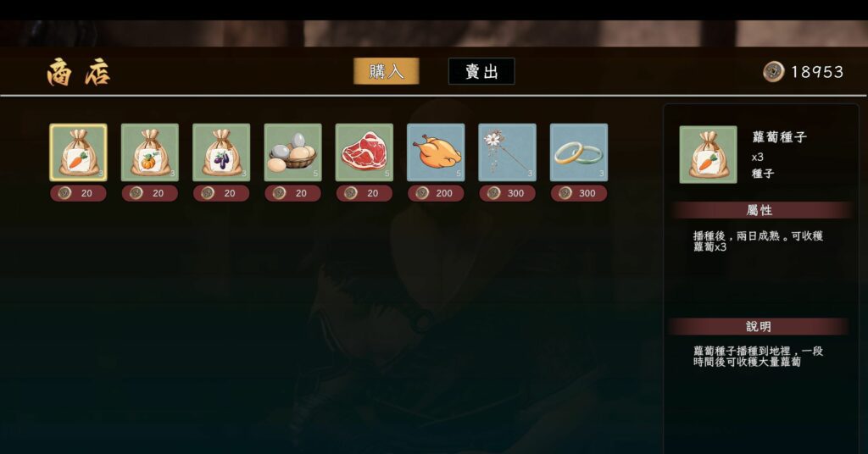Click the 300 price tag under bangles
The height and width of the screenshot is (454, 868).
578,193
